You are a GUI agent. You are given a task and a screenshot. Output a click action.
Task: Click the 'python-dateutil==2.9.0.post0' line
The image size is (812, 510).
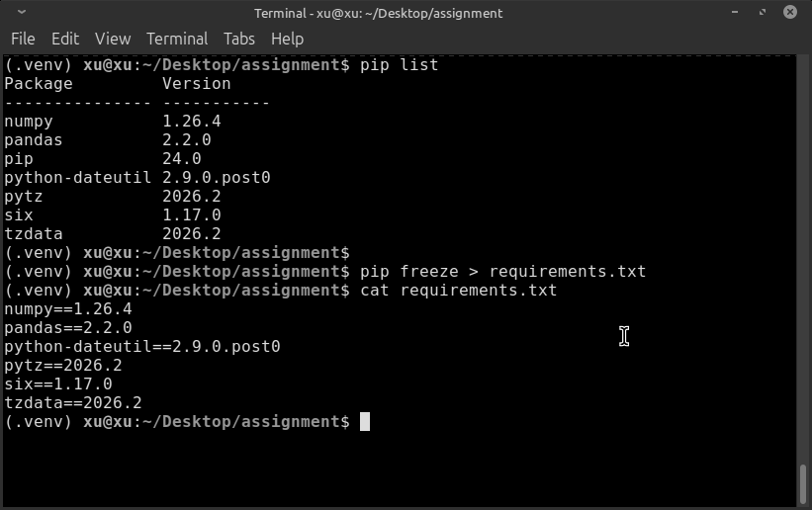[141, 346]
